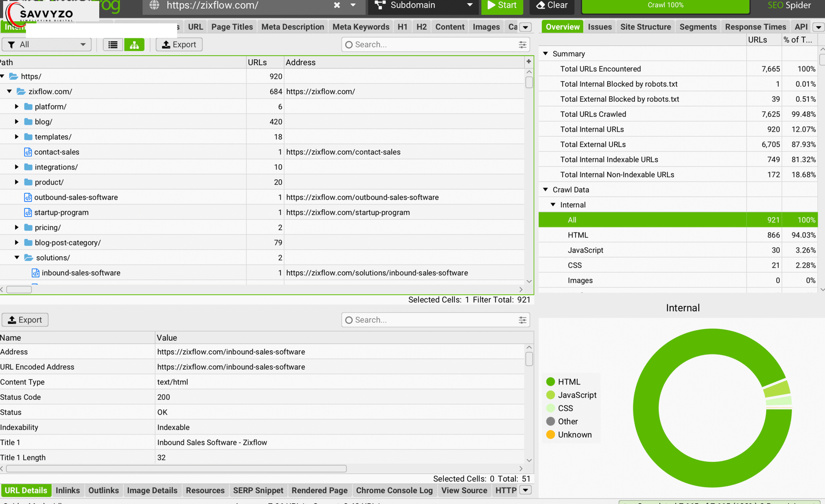
Task: Click the Address column header
Action: click(x=404, y=62)
